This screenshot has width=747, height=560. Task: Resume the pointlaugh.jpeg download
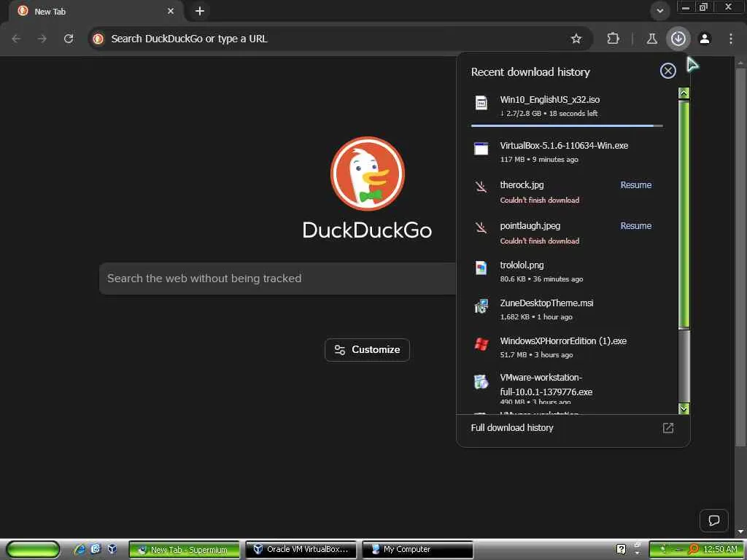pos(635,226)
